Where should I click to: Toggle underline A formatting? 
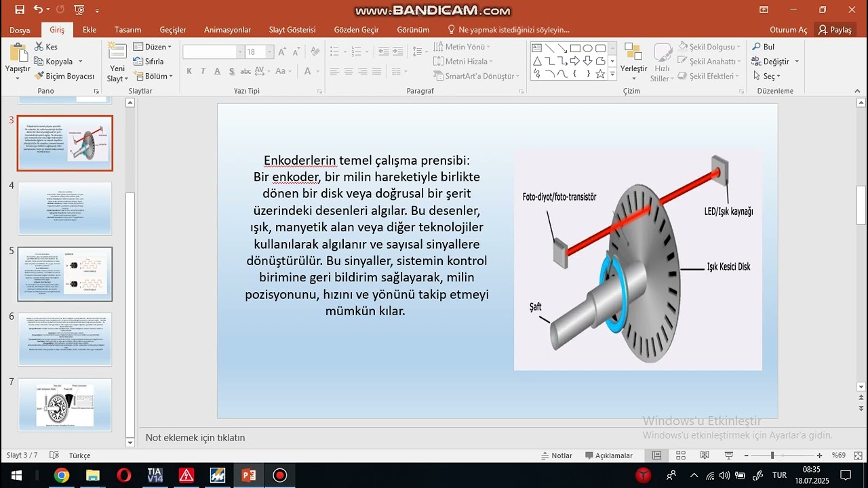point(217,71)
